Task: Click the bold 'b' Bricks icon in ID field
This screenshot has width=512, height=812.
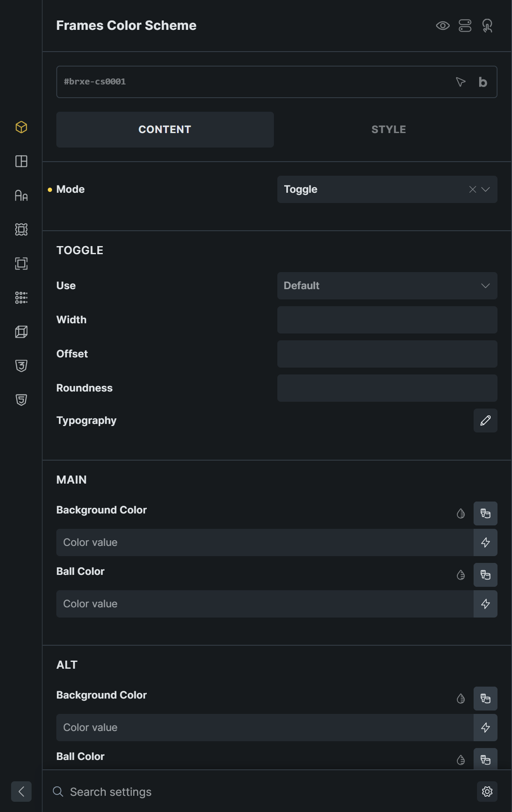Action: [483, 82]
